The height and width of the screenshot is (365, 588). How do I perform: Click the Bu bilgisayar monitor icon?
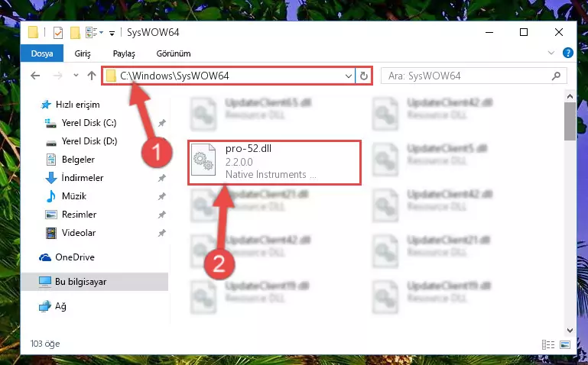tap(45, 282)
